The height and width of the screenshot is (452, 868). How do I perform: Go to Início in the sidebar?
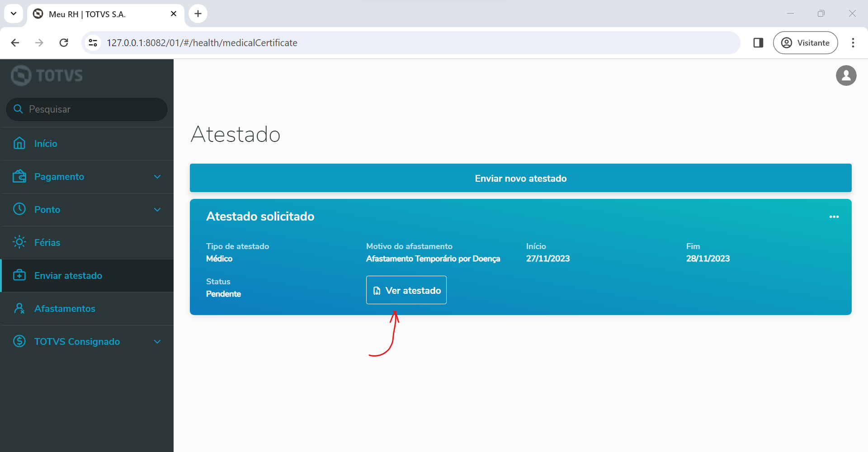point(46,144)
